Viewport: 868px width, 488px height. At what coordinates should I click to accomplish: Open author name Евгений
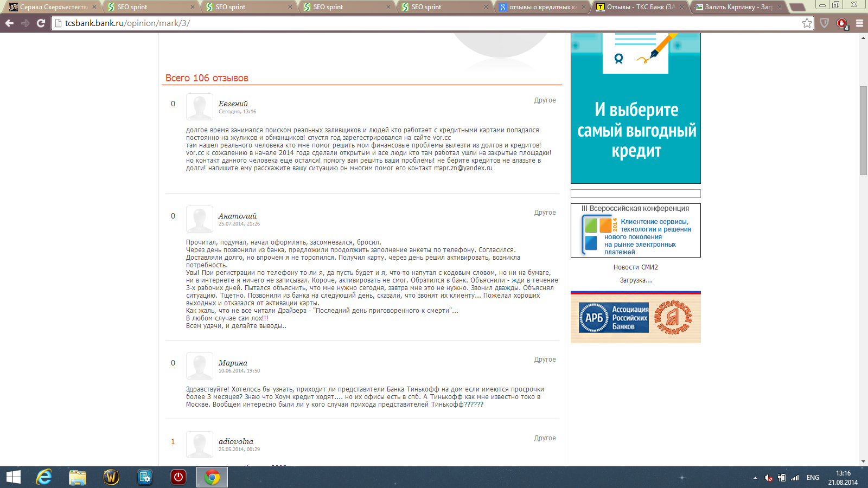click(x=233, y=104)
